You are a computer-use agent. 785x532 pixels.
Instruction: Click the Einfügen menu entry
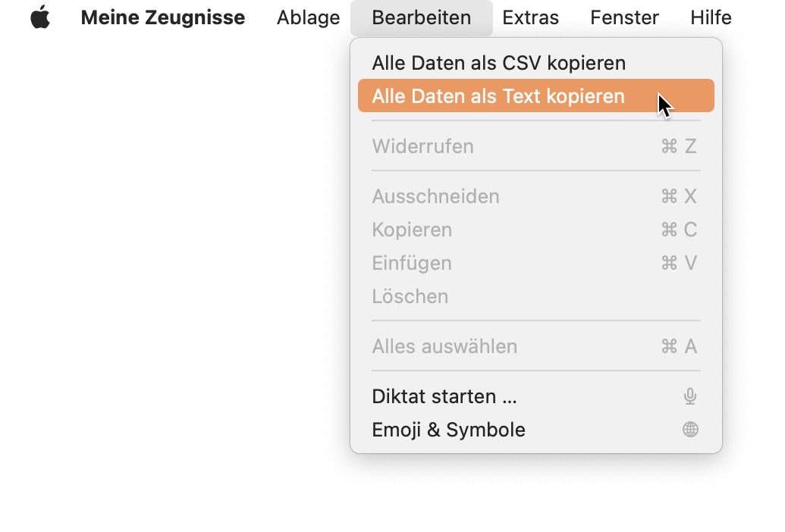535,263
